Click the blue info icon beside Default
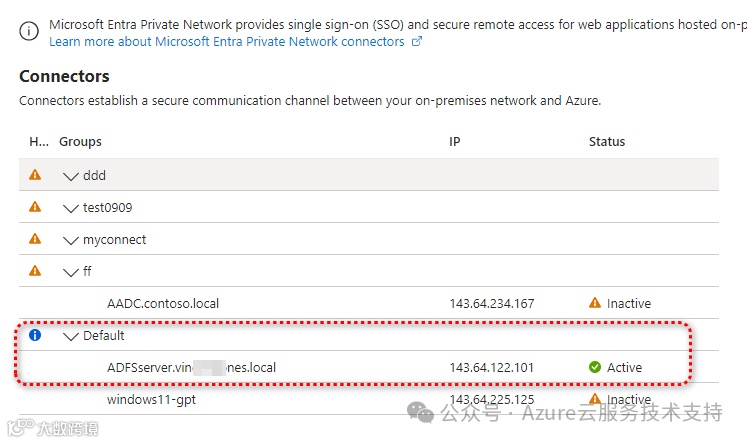The image size is (747, 443). [35, 335]
